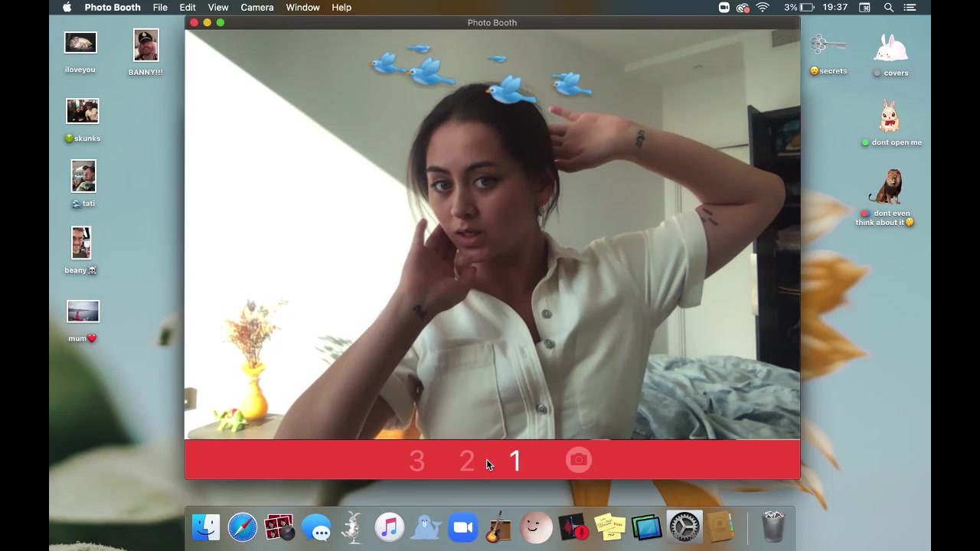Viewport: 980px width, 551px height.
Task: Open Messages from the dock
Action: 315,527
